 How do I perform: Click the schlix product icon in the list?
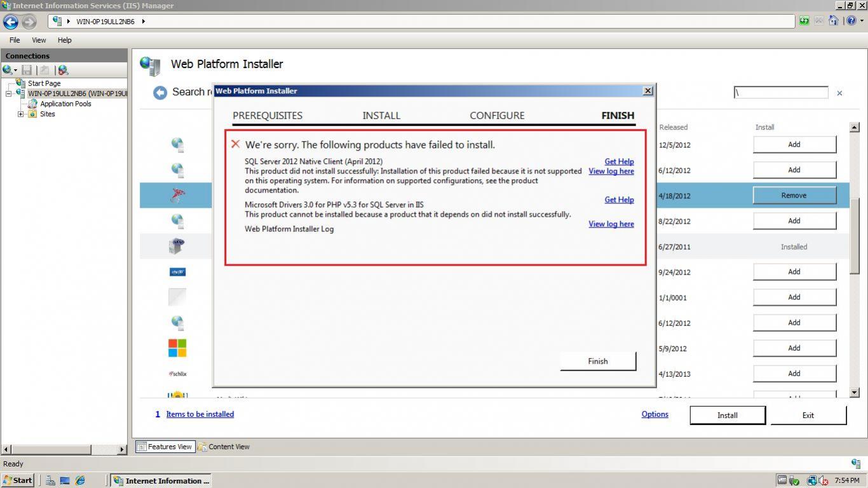(x=177, y=374)
